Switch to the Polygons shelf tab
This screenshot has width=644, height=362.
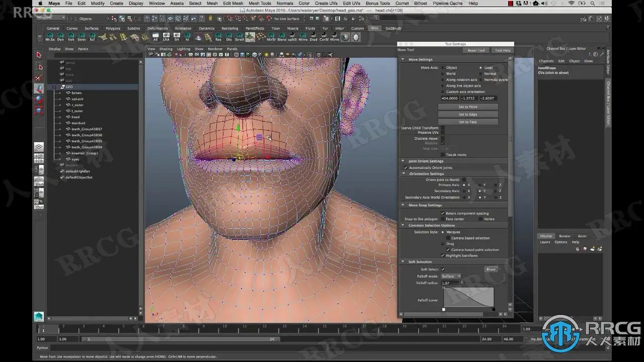pyautogui.click(x=113, y=29)
